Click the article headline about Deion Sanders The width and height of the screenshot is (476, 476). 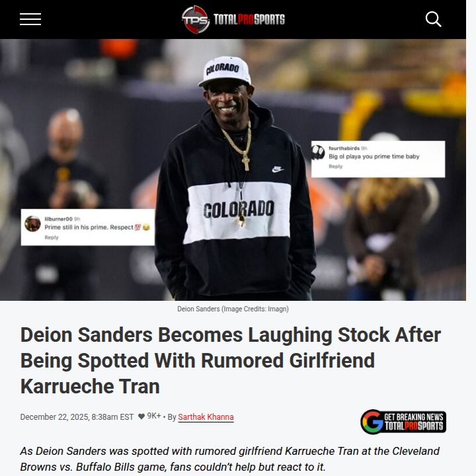coord(231,360)
